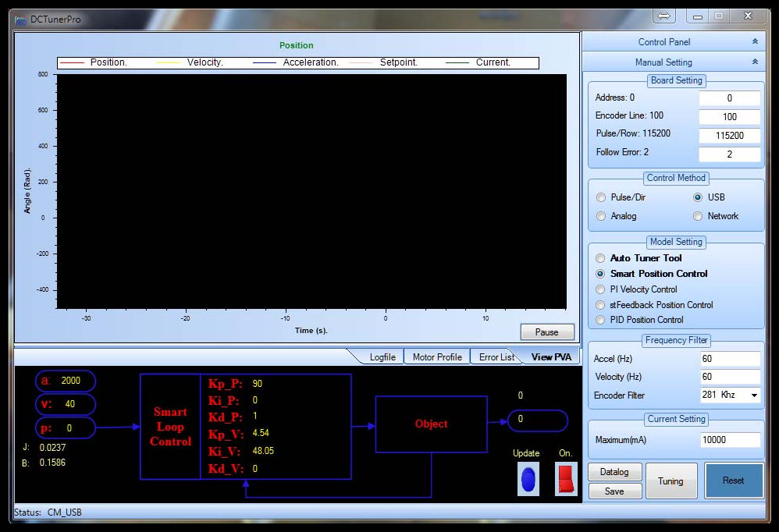Edit the Maximum(mA) current field
The image size is (779, 532).
click(x=730, y=440)
